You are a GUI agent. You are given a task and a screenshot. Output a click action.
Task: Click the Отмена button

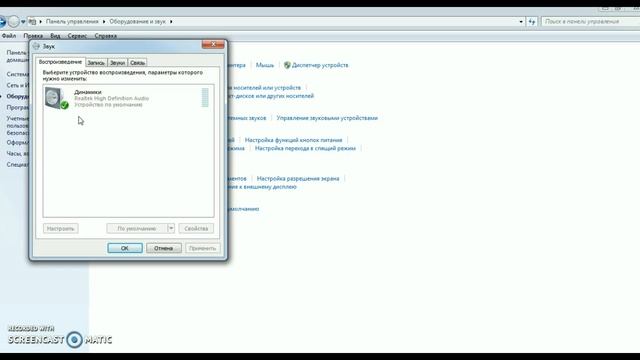coord(164,248)
